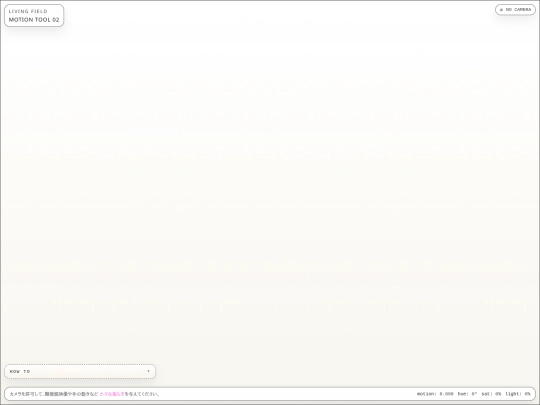Click the Japanese camera instruction text
540x405 pixels.
pyautogui.click(x=85, y=394)
